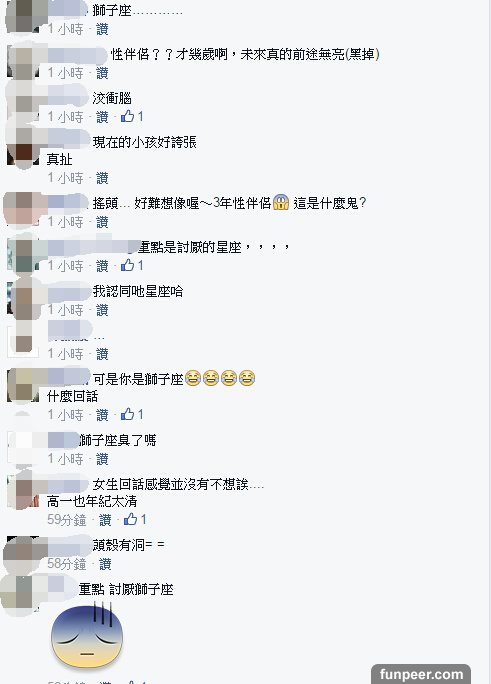Open profile picture beside 搖頭 comment
The image size is (491, 684).
click(23, 209)
